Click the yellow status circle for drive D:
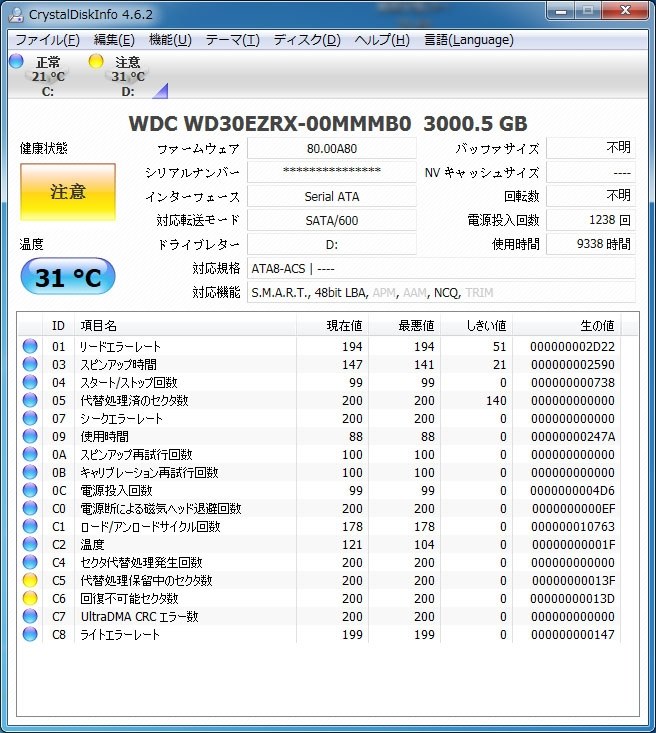 (x=96, y=61)
